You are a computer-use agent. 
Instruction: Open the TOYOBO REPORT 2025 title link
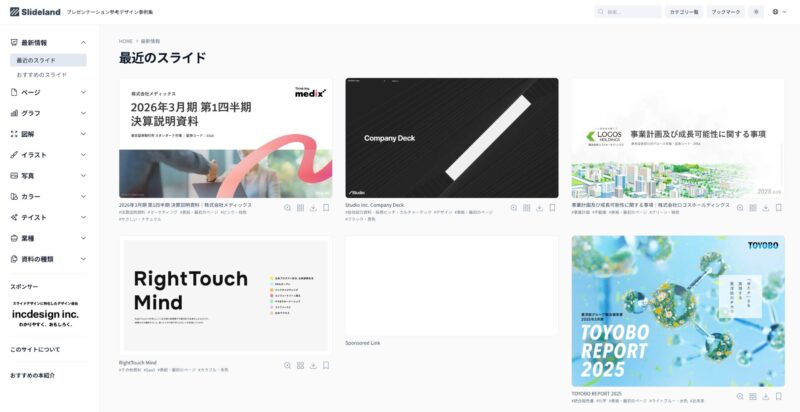click(596, 394)
